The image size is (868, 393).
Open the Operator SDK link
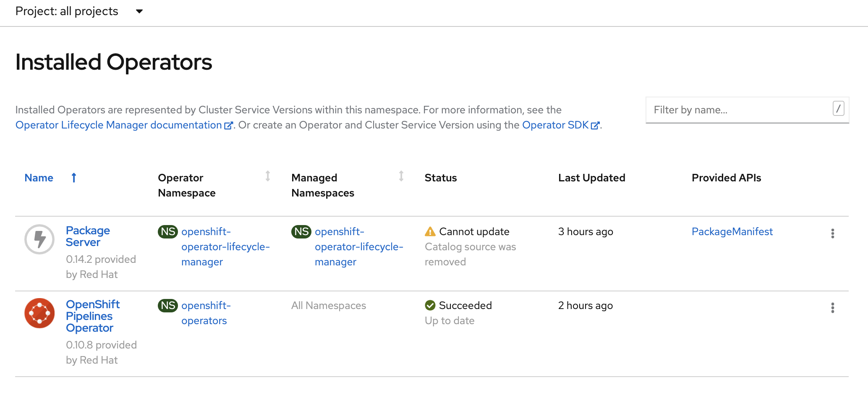point(555,125)
